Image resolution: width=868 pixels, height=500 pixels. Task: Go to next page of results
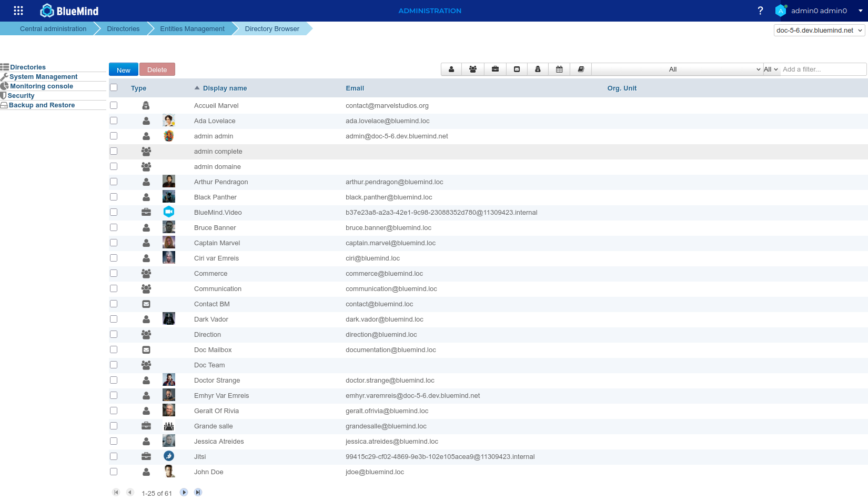tap(184, 493)
